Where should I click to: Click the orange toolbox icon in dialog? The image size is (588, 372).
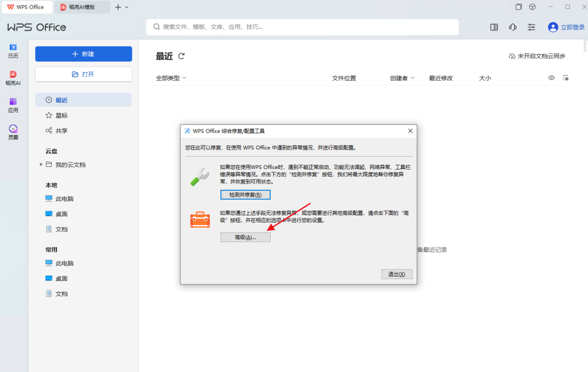pyautogui.click(x=200, y=219)
